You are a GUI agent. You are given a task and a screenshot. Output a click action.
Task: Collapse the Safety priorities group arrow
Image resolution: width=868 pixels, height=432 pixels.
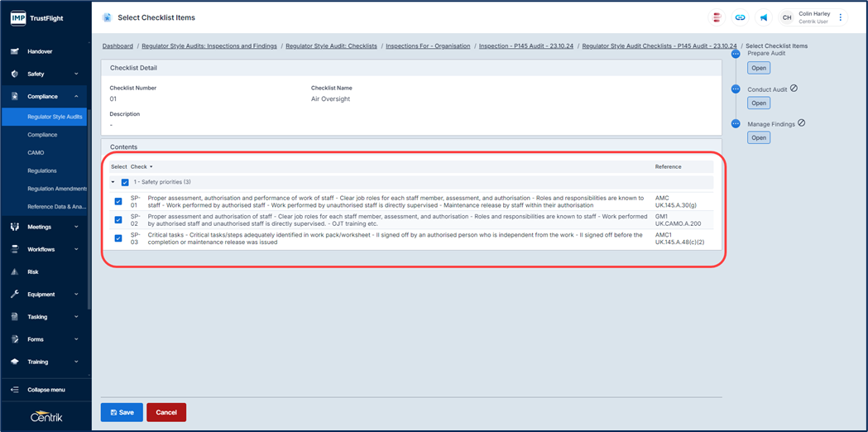coord(113,182)
